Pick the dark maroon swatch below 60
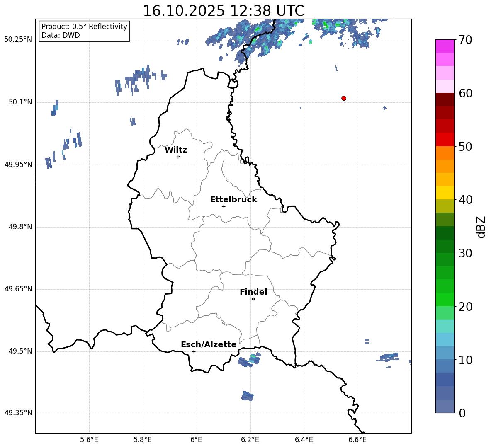491x448 pixels. [x=445, y=99]
